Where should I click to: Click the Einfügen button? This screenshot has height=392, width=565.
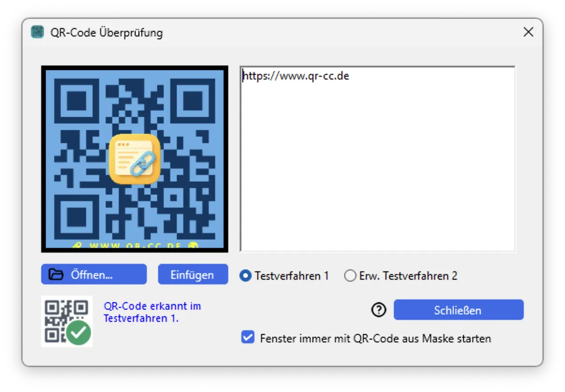[x=192, y=275]
